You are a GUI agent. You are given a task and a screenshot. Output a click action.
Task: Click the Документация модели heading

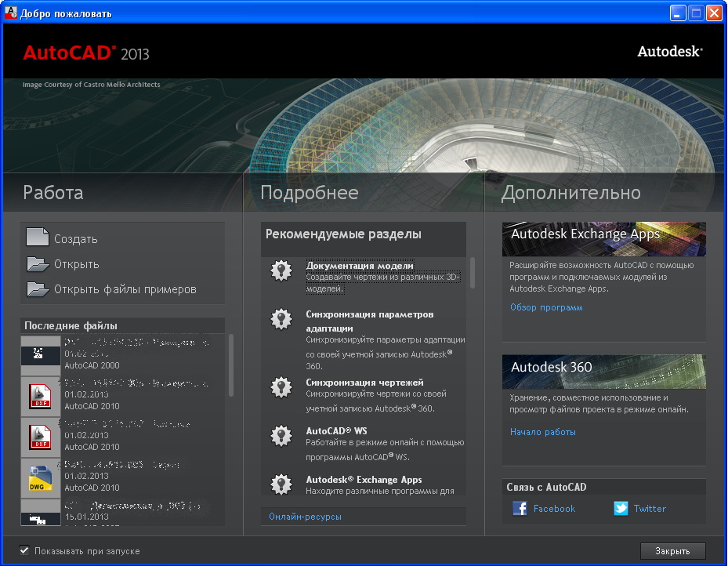pos(360,266)
